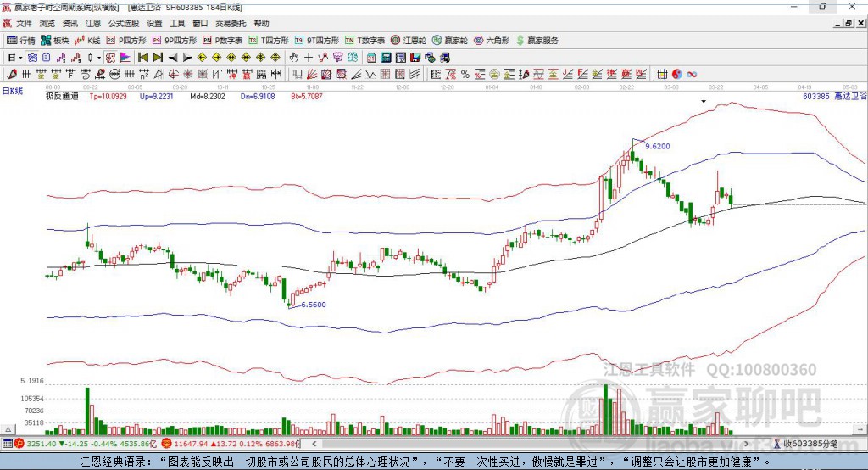Viewport: 868px width, 470px height.
Task: Open 9P四方形 tool
Action: [175, 41]
